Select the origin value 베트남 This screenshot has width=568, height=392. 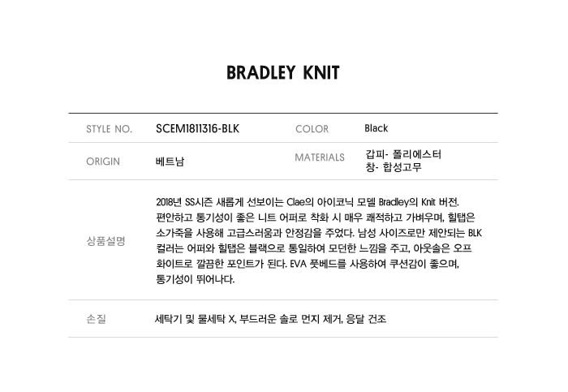(170, 162)
